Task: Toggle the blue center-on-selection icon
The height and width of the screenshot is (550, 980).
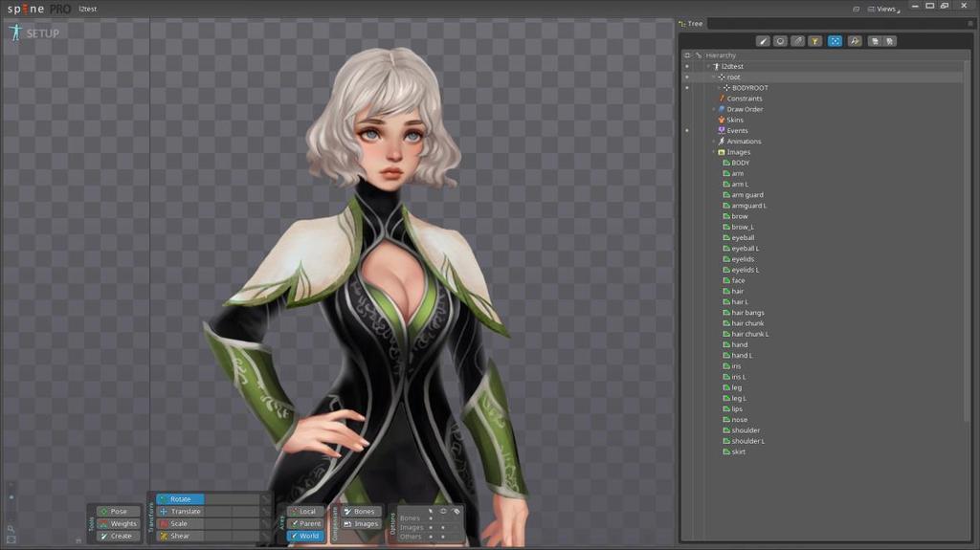Action: click(835, 41)
